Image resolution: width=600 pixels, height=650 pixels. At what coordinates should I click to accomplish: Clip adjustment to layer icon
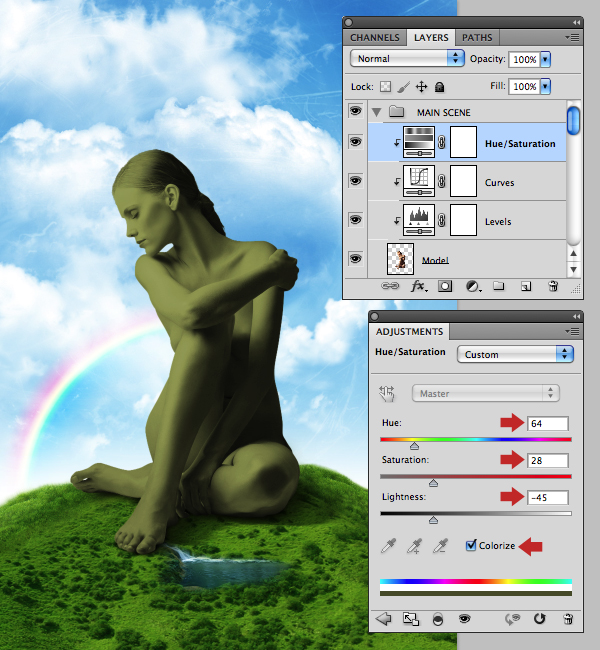[x=438, y=619]
